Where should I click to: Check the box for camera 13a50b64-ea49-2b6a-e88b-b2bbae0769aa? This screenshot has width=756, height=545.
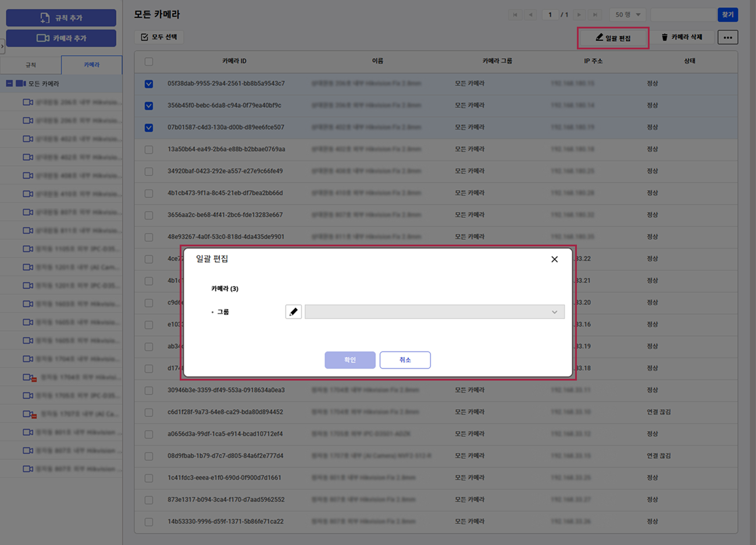[x=149, y=149]
